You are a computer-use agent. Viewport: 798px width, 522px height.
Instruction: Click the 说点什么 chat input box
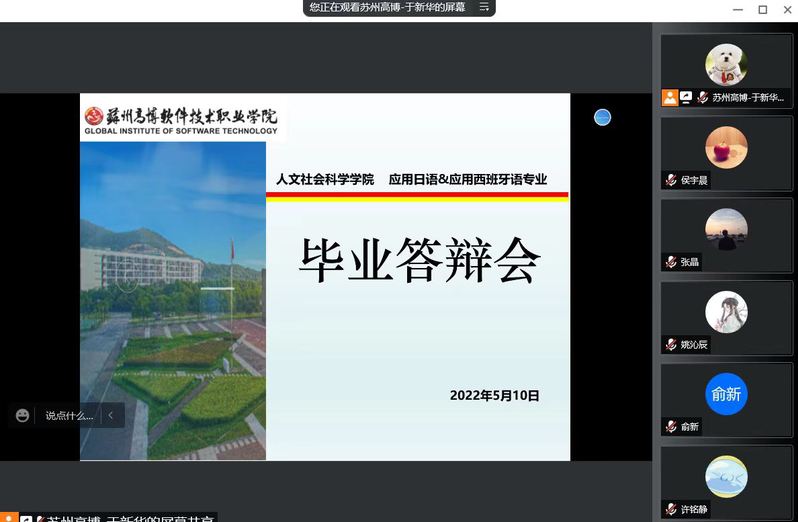[69, 415]
